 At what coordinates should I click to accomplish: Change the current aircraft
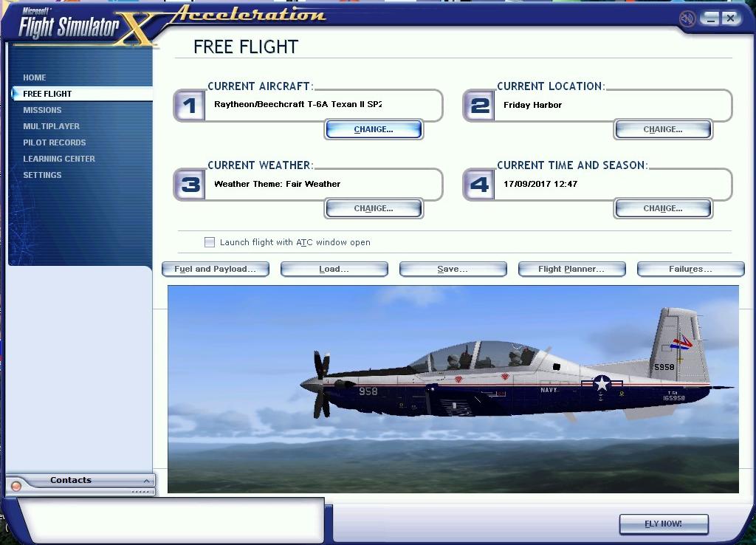coord(374,129)
